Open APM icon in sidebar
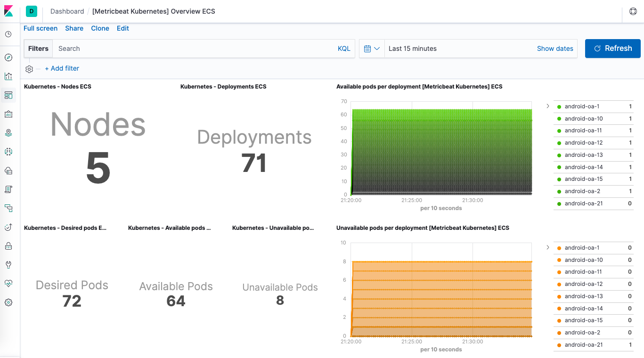This screenshot has height=358, width=644. tap(8, 208)
